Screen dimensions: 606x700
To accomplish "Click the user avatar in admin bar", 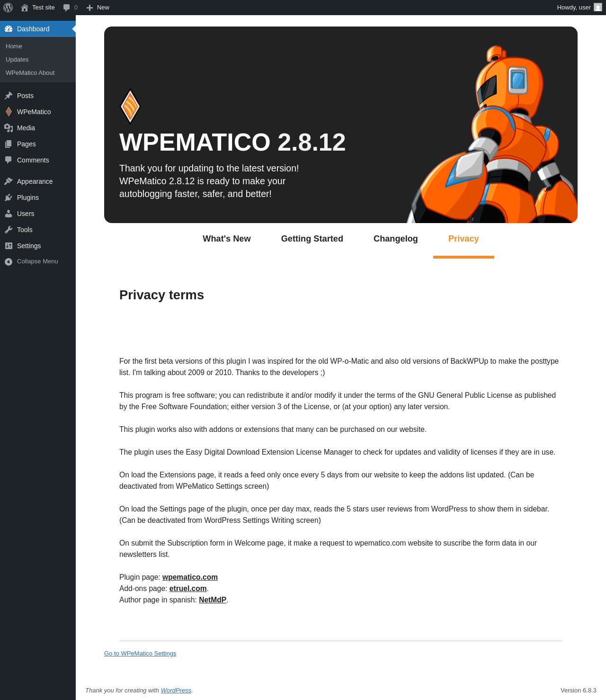I will (598, 8).
